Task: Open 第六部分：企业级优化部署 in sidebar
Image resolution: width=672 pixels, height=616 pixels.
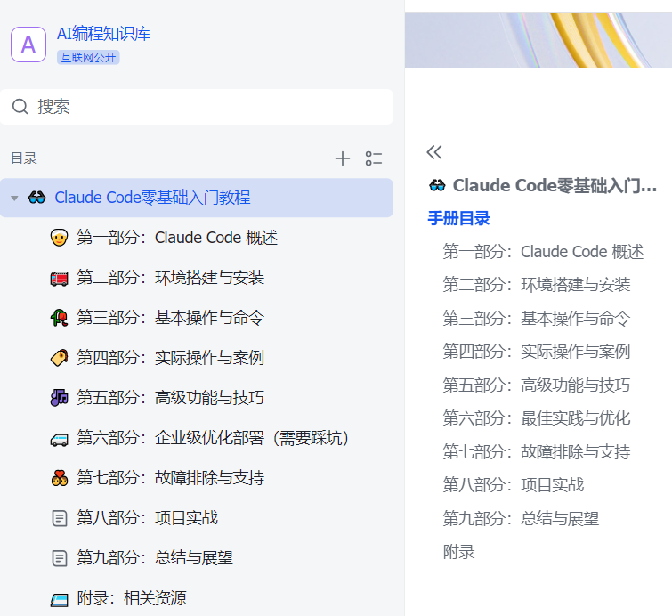Action: (x=213, y=438)
